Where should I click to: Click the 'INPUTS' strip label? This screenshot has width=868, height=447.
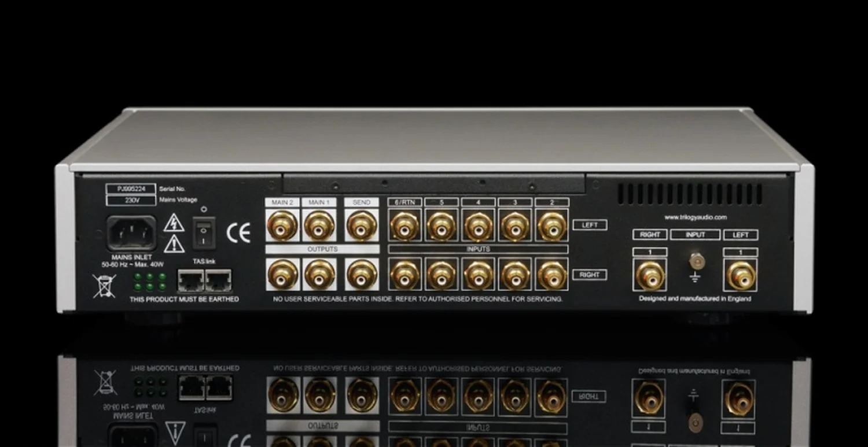click(x=478, y=249)
